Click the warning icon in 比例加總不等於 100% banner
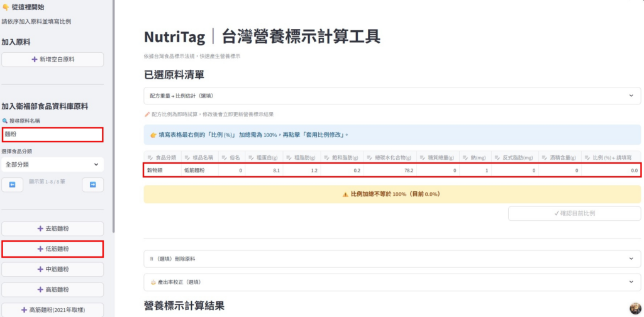The image size is (644, 317). (x=345, y=194)
